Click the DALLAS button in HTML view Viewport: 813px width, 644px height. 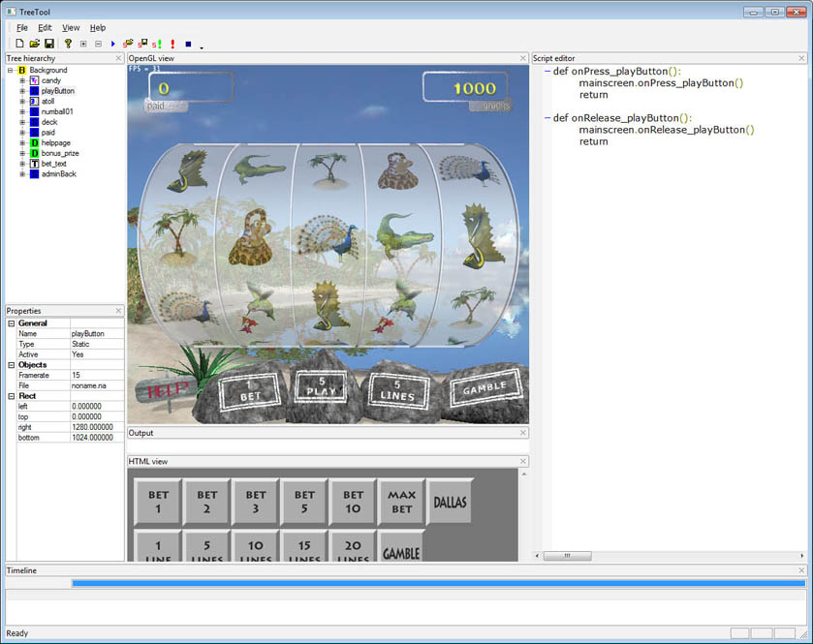[x=450, y=502]
